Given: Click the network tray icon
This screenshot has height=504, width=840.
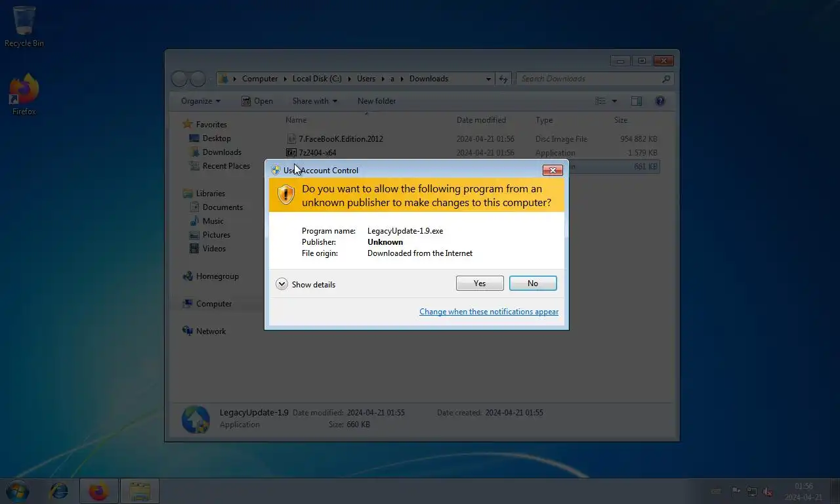Looking at the screenshot, I should click(751, 492).
